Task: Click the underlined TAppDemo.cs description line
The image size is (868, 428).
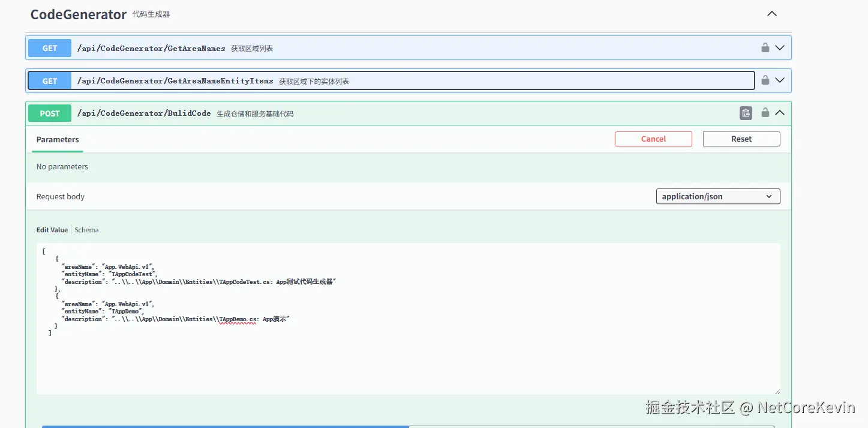Action: coord(176,319)
